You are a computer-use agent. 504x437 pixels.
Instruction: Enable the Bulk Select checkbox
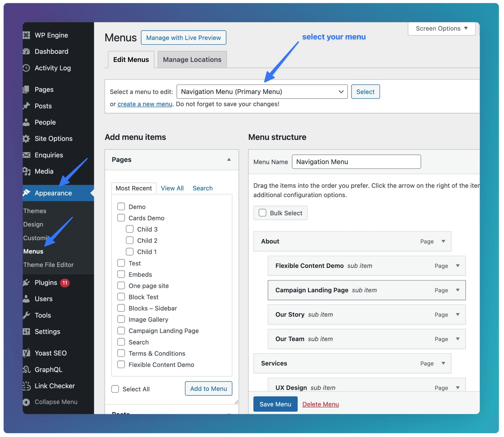pos(263,213)
